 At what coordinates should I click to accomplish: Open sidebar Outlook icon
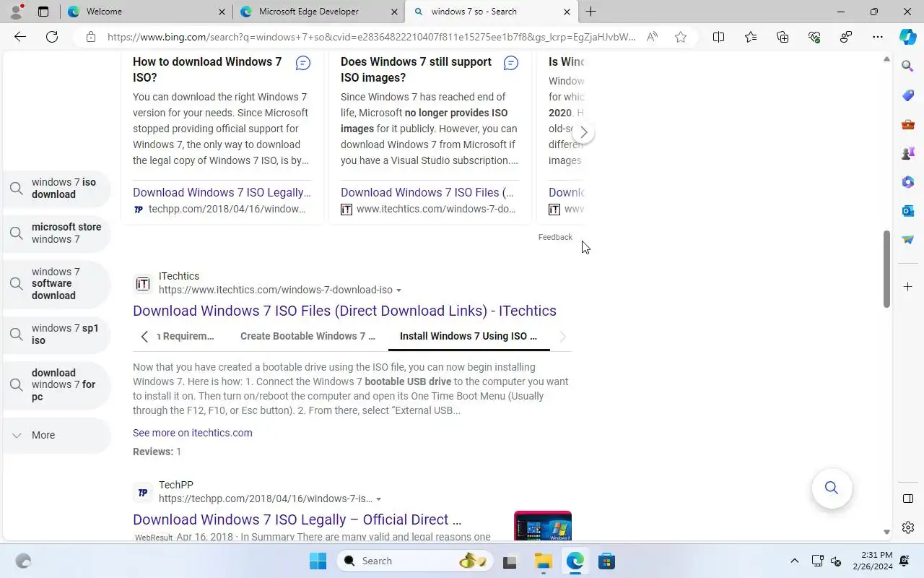pos(908,211)
